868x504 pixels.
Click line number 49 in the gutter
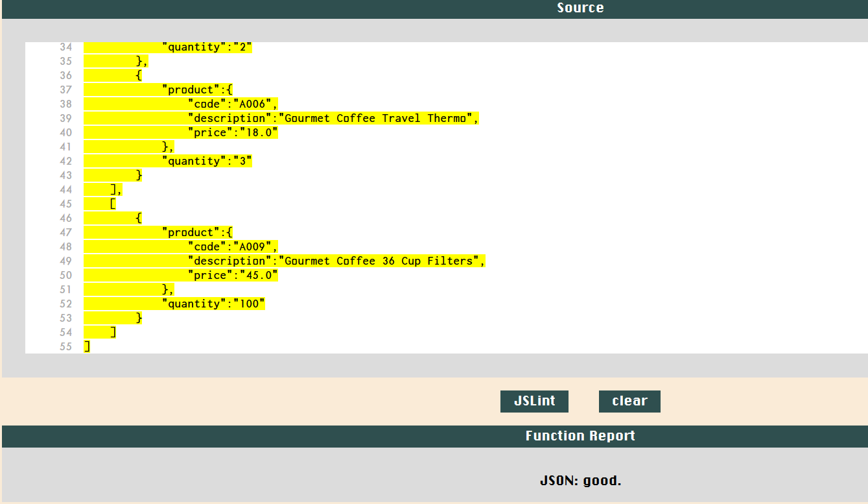click(x=65, y=261)
